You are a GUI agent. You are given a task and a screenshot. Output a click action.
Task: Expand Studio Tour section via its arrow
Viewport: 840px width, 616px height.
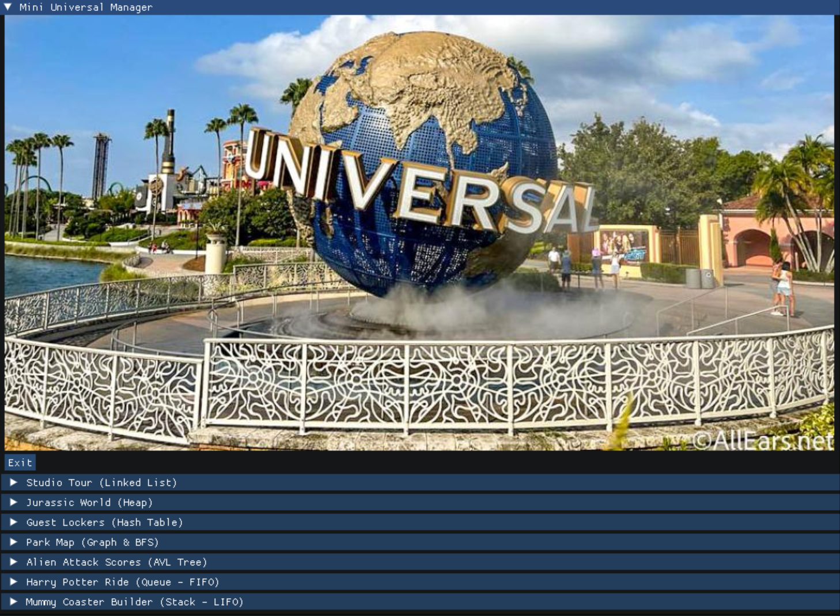[x=13, y=482]
